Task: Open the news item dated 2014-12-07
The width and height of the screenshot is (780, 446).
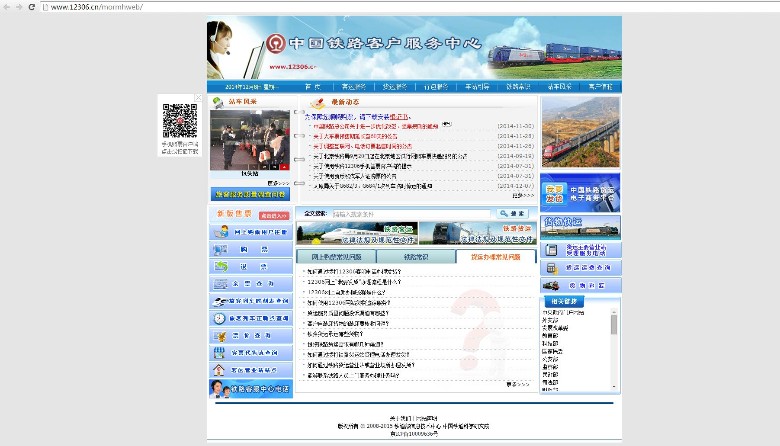Action: point(373,186)
